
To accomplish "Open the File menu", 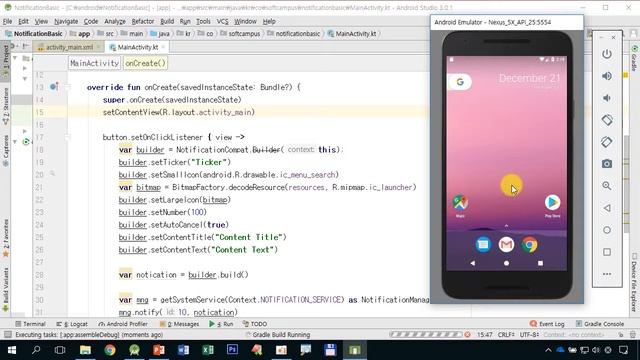I will tap(7, 21).
